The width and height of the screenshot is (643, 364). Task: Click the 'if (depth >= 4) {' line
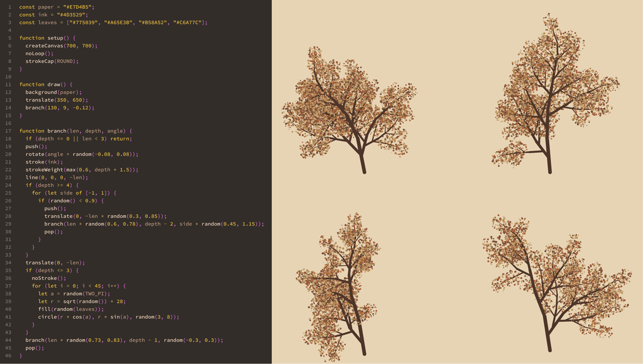52,185
